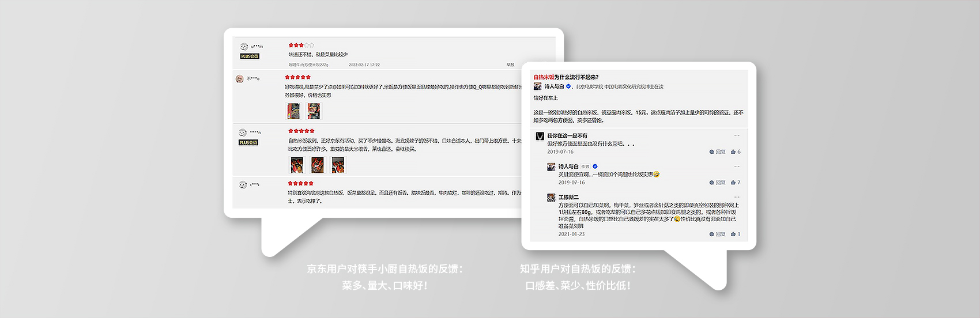Screen dimensions: 980x318
Task: Like the comment showing 6 likes
Action: click(x=736, y=152)
